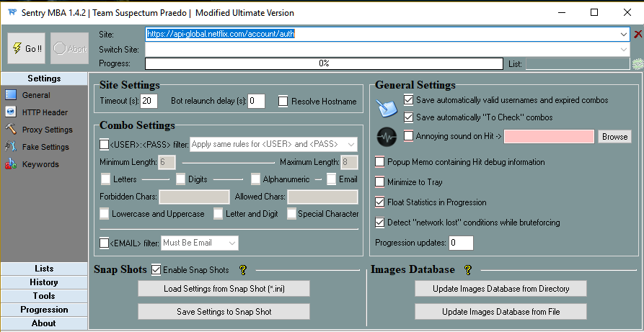
Task: Open the Images Database help question mark
Action: tap(468, 269)
